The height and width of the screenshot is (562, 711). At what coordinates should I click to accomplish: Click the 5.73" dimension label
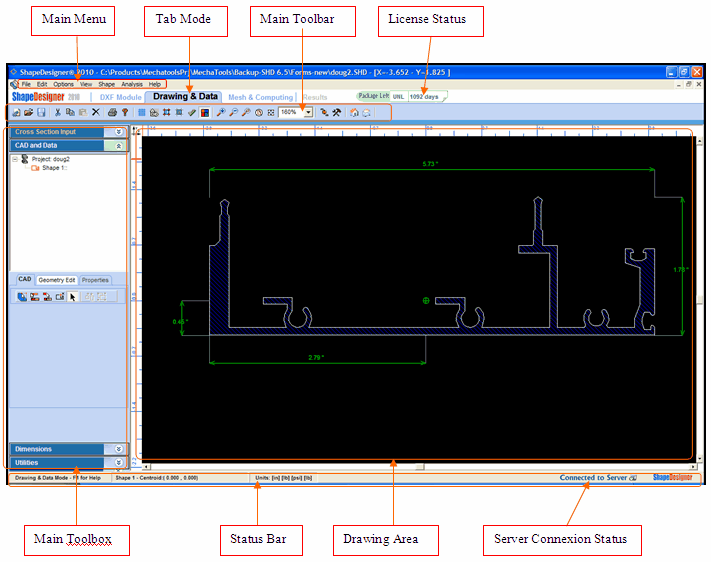(431, 164)
